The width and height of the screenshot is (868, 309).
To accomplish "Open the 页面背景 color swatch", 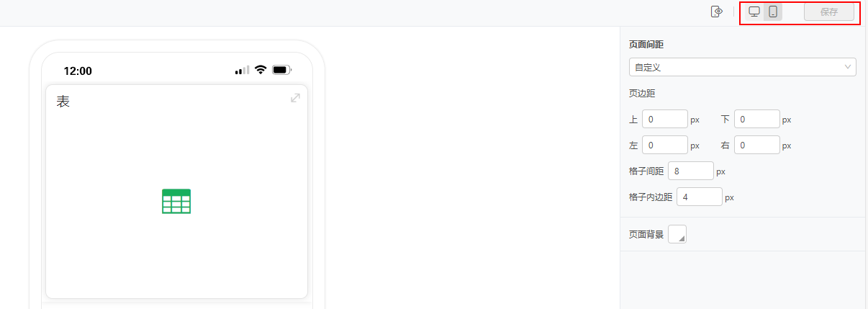I will (677, 234).
